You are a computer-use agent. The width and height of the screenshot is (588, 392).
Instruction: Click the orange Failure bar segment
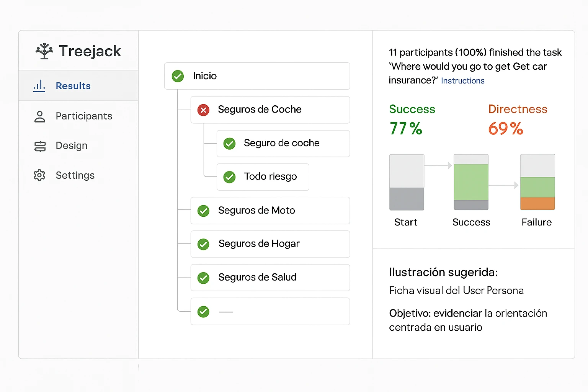click(x=537, y=203)
